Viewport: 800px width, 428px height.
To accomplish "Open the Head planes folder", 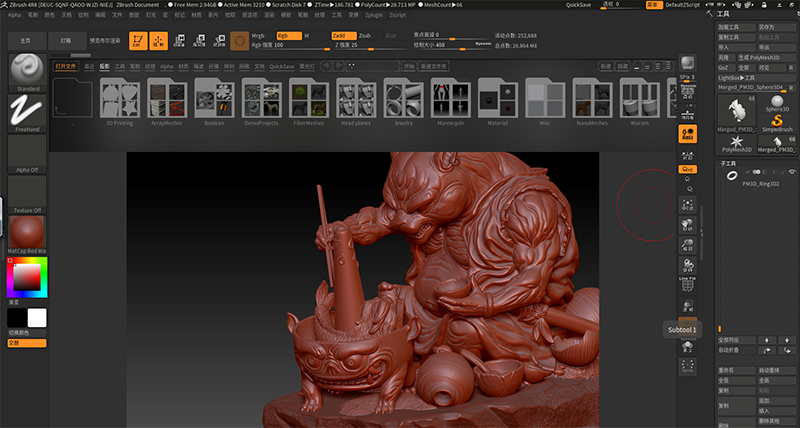I will (356, 102).
